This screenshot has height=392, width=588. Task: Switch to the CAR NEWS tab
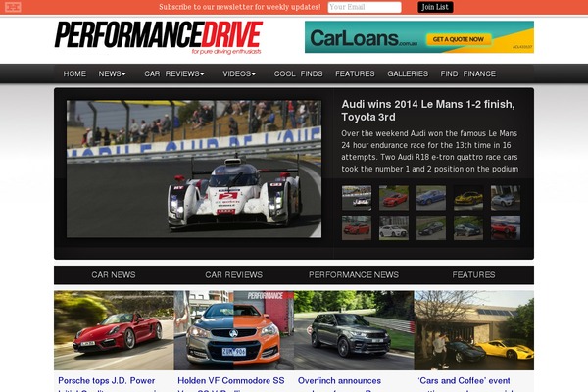click(x=114, y=275)
